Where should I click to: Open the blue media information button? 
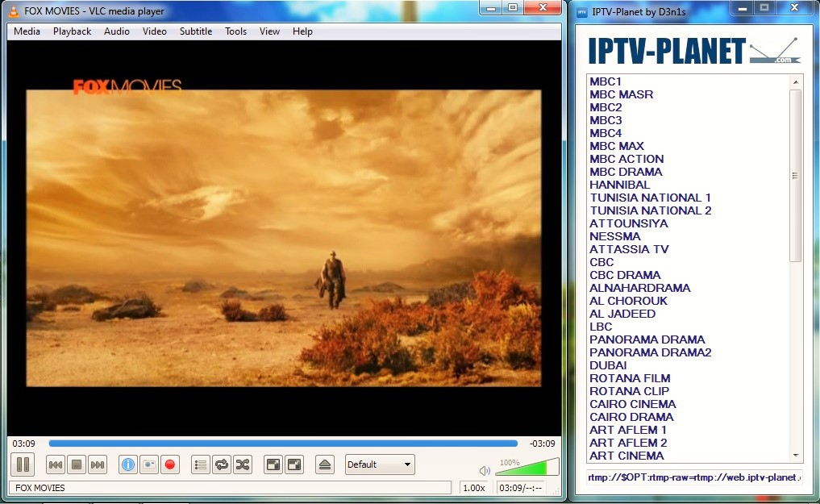[x=128, y=464]
